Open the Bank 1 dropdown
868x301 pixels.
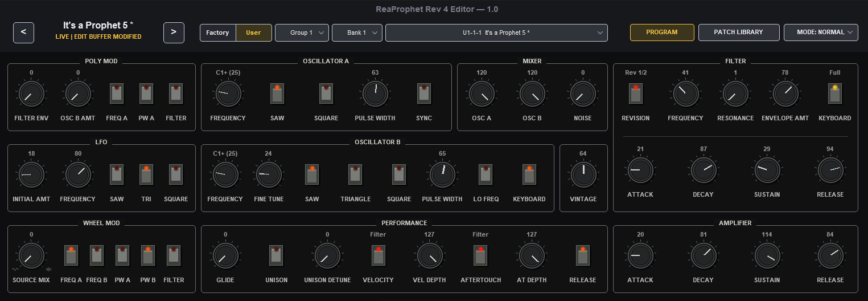[357, 32]
